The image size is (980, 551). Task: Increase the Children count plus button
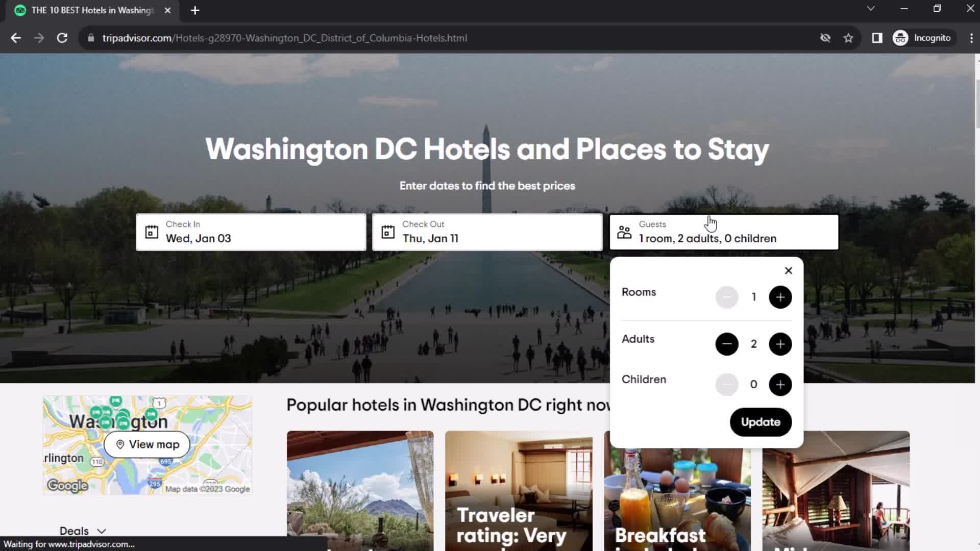coord(780,384)
